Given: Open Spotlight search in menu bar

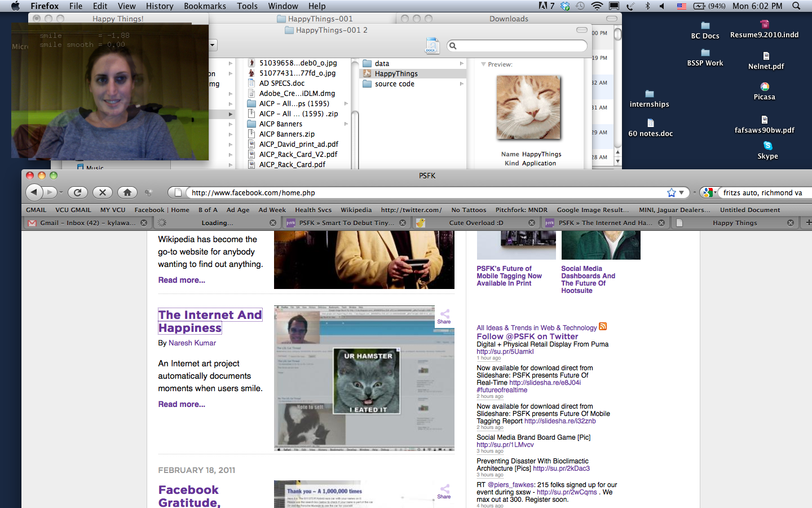Looking at the screenshot, I should 796,6.
